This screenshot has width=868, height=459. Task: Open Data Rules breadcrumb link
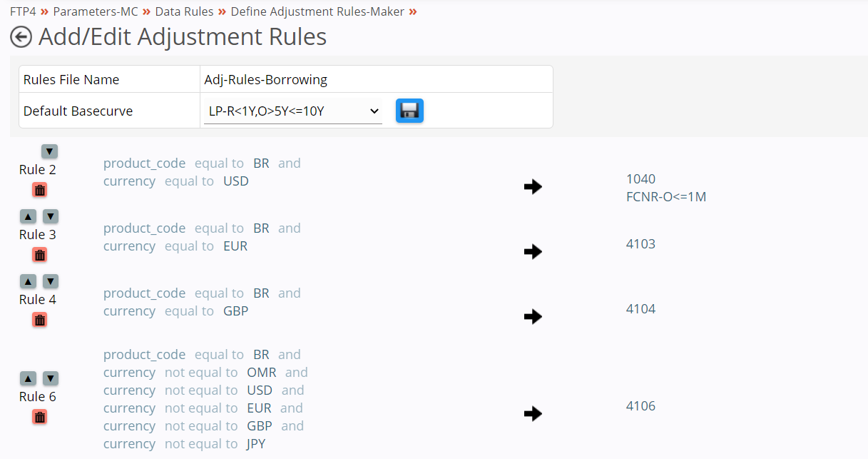pos(184,11)
